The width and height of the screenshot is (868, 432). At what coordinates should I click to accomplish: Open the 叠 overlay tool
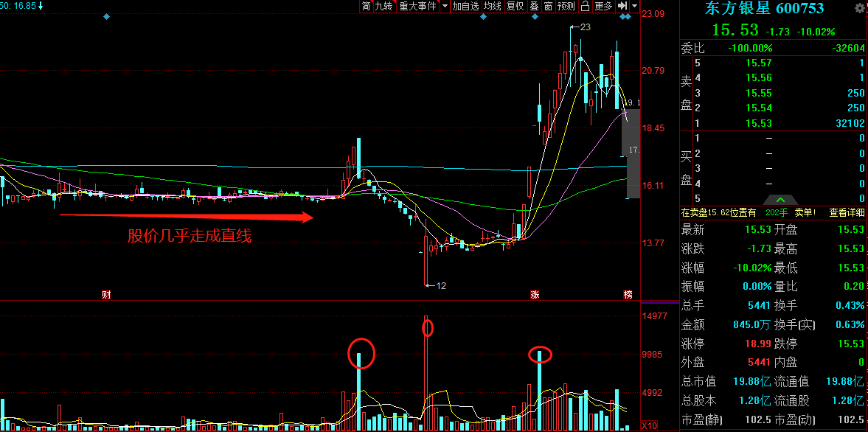pyautogui.click(x=534, y=6)
